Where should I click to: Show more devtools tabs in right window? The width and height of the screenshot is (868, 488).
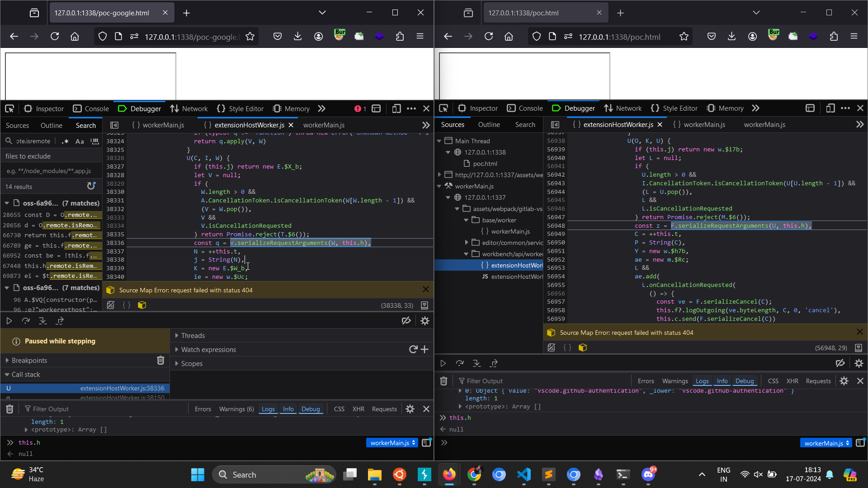755,108
